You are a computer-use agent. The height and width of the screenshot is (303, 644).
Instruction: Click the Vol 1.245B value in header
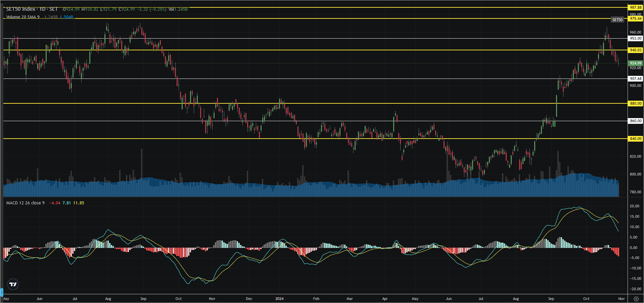(x=178, y=9)
